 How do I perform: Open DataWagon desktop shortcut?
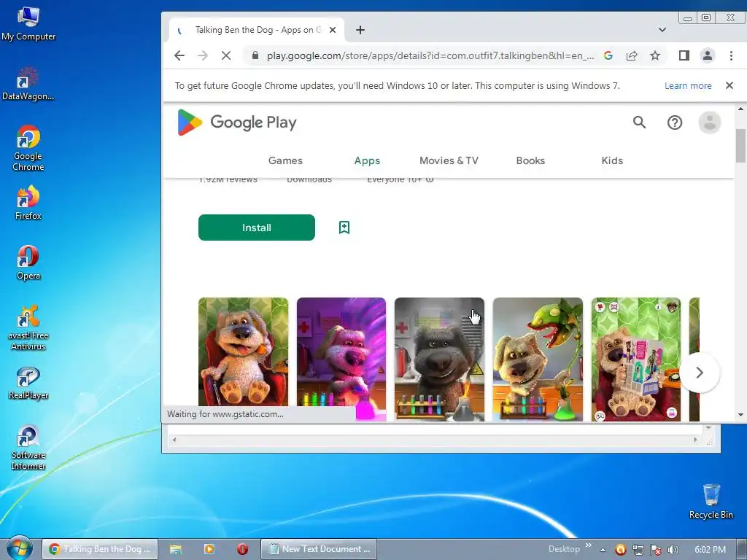pyautogui.click(x=28, y=84)
